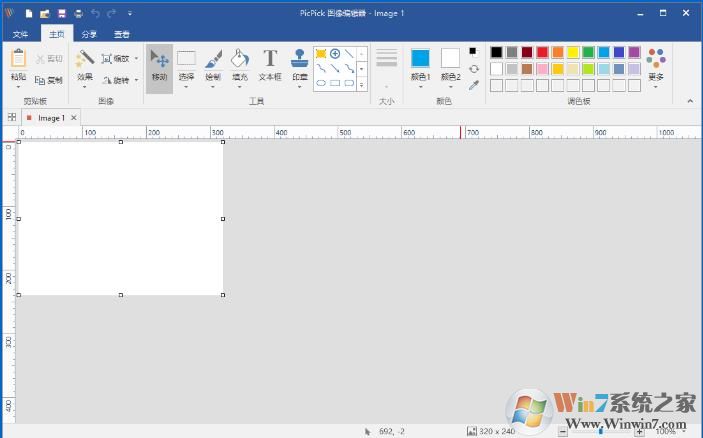This screenshot has height=438, width=703.
Task: Expand the Resize dropdown
Action: click(136, 58)
